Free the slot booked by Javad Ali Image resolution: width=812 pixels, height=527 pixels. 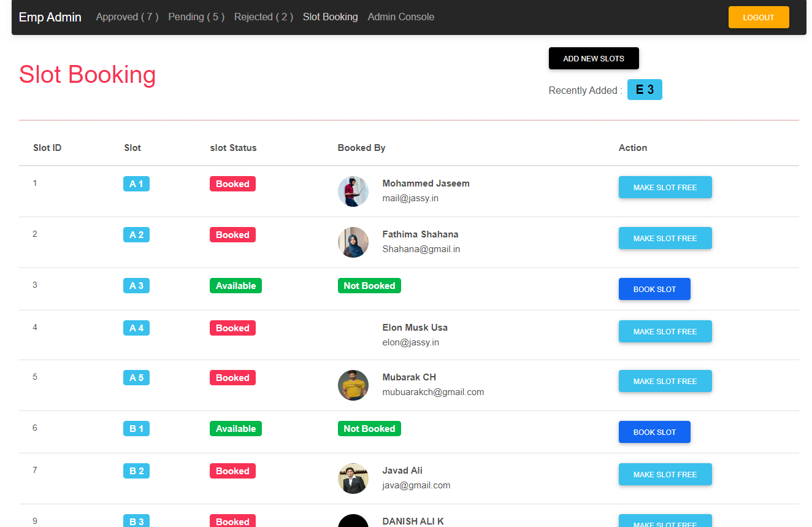[x=665, y=474]
